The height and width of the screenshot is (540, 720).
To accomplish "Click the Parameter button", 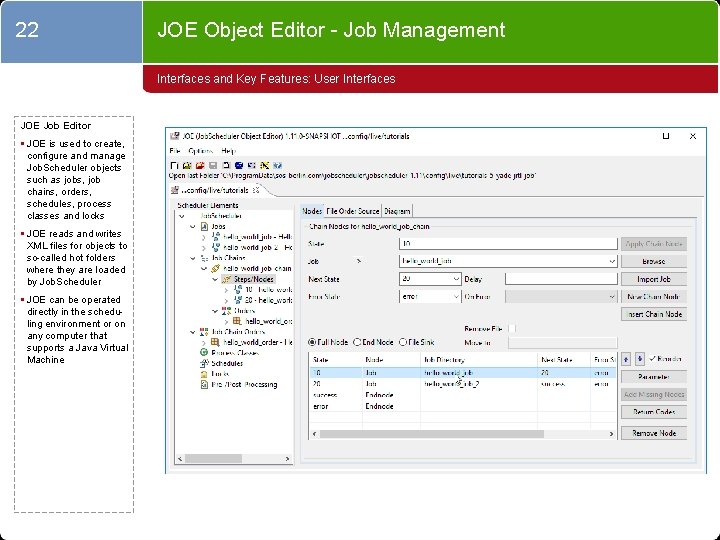I will pos(653,377).
